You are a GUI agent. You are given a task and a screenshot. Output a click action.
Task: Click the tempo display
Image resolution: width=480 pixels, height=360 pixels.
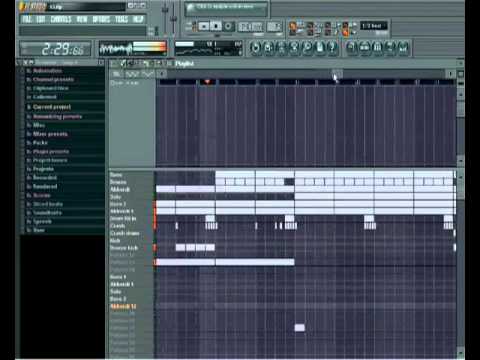(250, 27)
